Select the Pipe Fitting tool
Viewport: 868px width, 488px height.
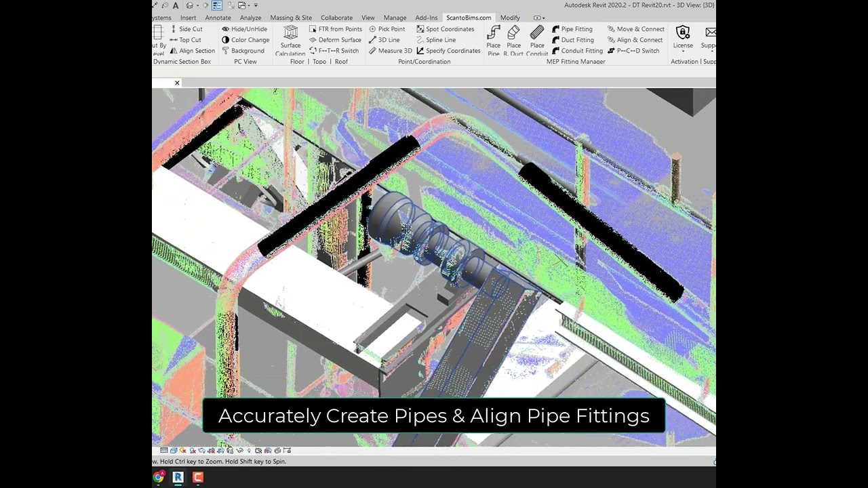click(x=572, y=29)
